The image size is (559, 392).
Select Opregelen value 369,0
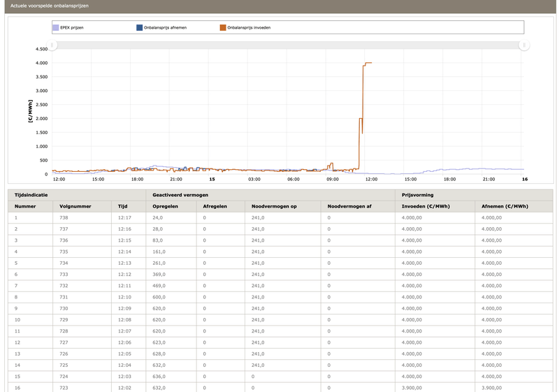coord(159,275)
